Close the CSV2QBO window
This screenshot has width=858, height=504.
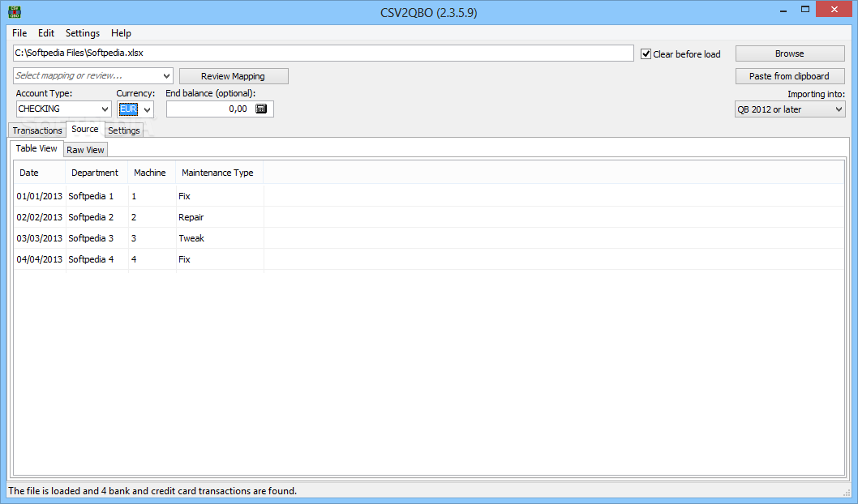click(834, 9)
